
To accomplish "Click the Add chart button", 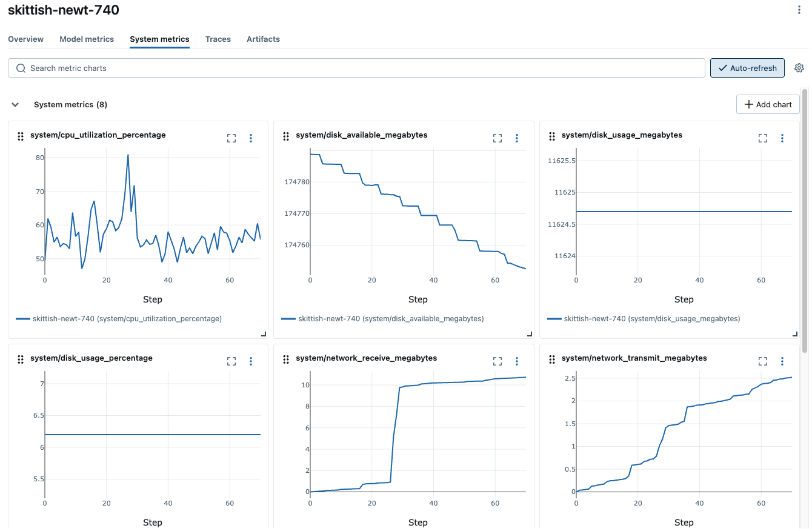I will (x=768, y=104).
